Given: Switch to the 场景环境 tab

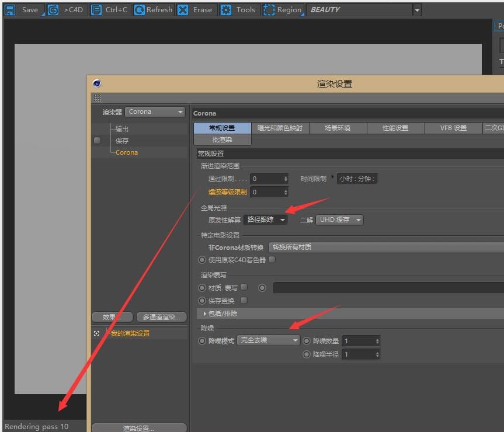Looking at the screenshot, I should tap(338, 128).
